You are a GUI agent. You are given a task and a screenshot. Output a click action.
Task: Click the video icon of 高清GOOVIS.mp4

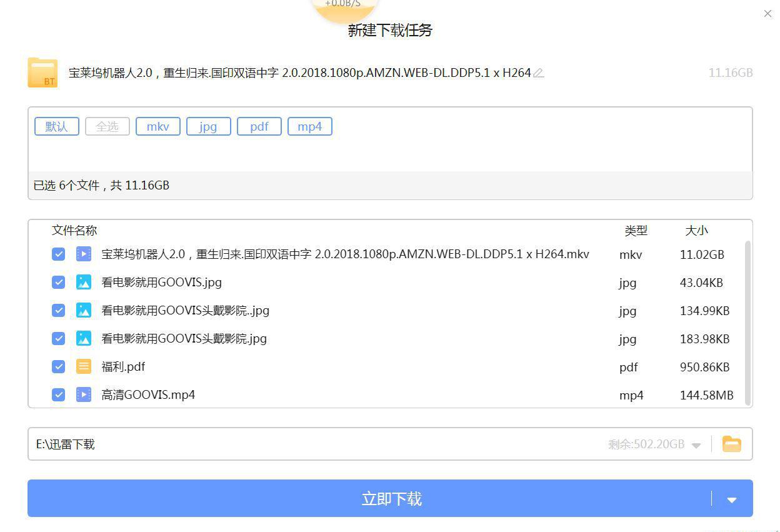(84, 394)
